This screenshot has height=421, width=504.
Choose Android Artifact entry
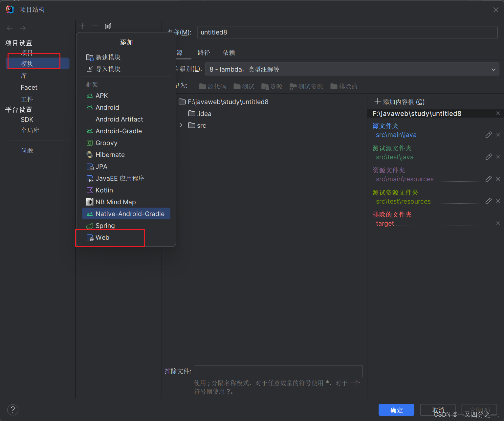(x=126, y=119)
